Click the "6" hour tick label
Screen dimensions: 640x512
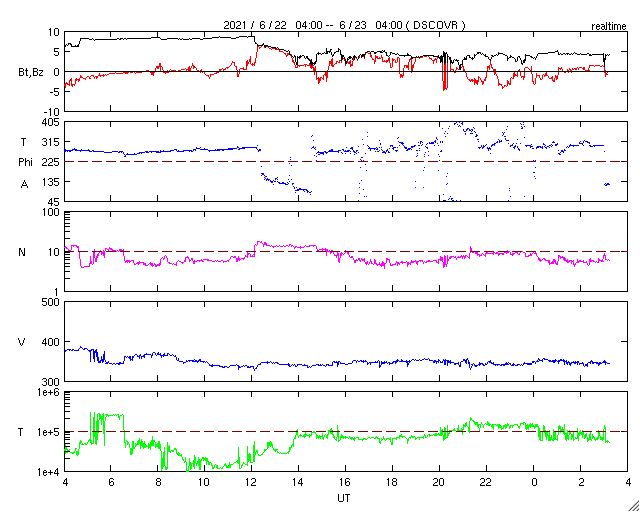coord(111,482)
